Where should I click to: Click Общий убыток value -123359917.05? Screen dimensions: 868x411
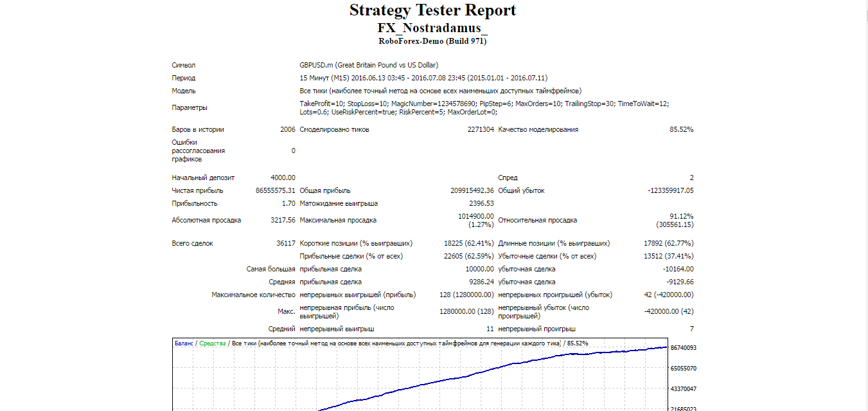pyautogui.click(x=671, y=190)
